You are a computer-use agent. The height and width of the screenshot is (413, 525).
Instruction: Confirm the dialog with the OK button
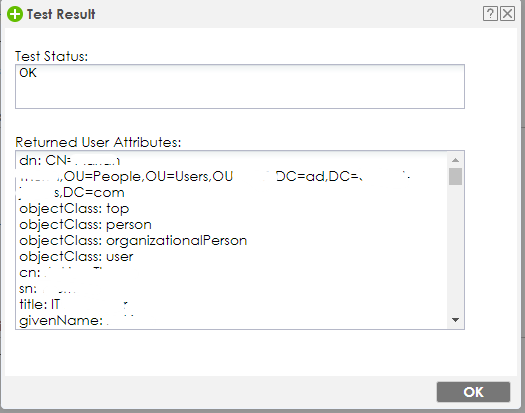473,392
